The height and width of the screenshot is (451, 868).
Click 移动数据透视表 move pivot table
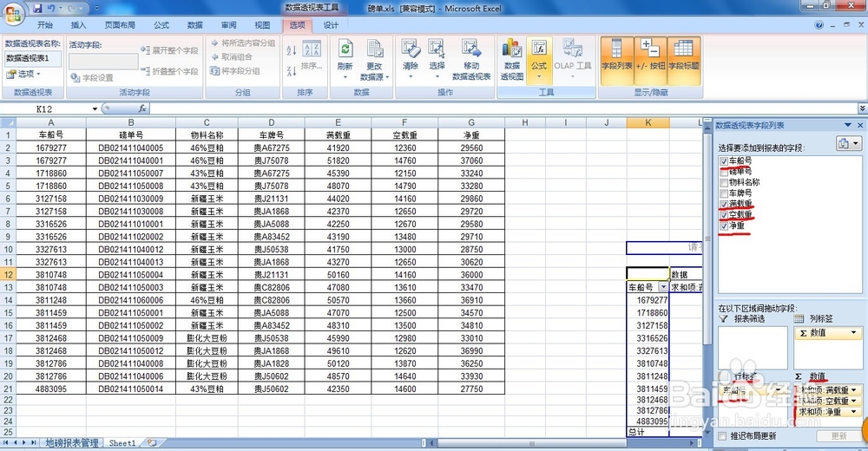(x=471, y=60)
